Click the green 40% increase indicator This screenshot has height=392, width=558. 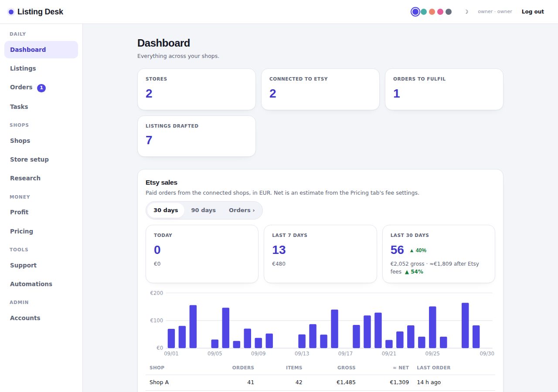click(x=418, y=250)
